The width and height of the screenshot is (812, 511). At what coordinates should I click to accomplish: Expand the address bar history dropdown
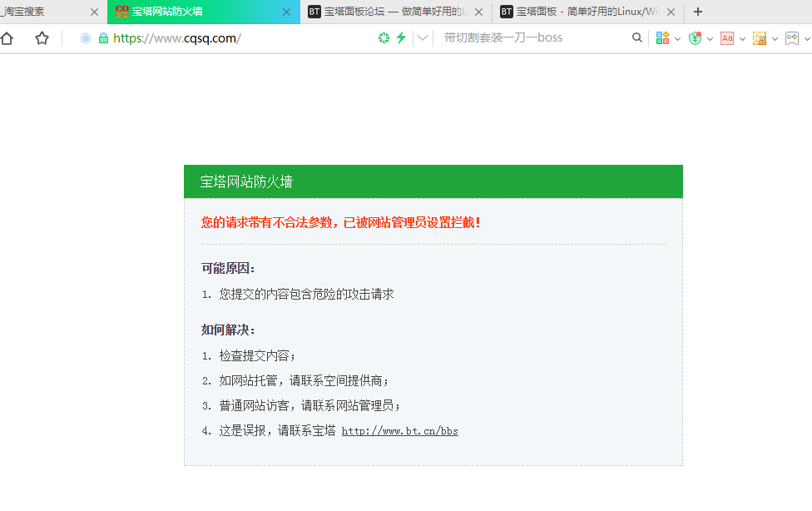[x=423, y=37]
